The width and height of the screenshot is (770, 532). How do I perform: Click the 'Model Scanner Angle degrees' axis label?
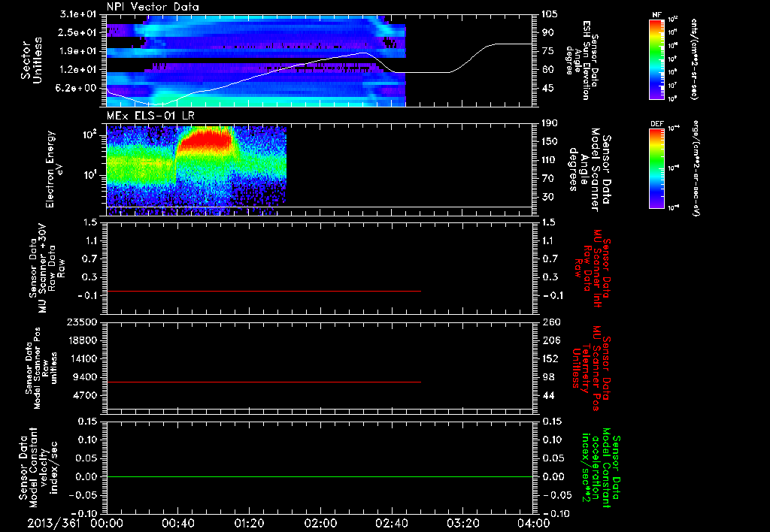coord(590,170)
